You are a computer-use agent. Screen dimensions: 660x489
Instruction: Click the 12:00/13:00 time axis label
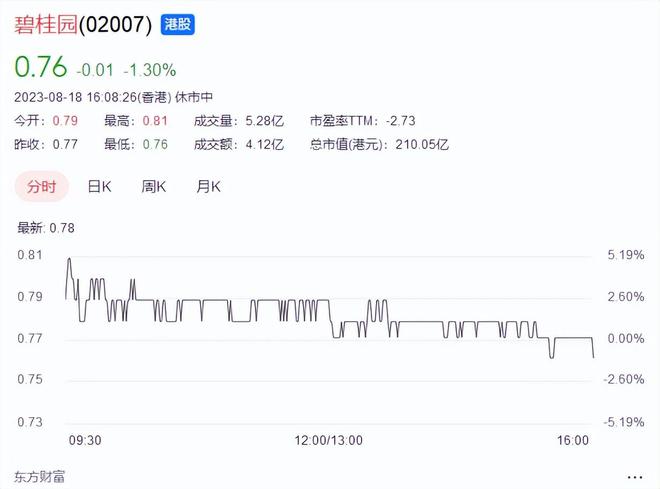pyautogui.click(x=328, y=441)
